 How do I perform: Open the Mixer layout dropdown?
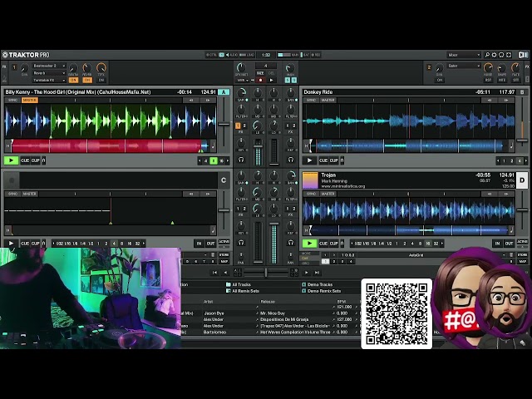(464, 55)
